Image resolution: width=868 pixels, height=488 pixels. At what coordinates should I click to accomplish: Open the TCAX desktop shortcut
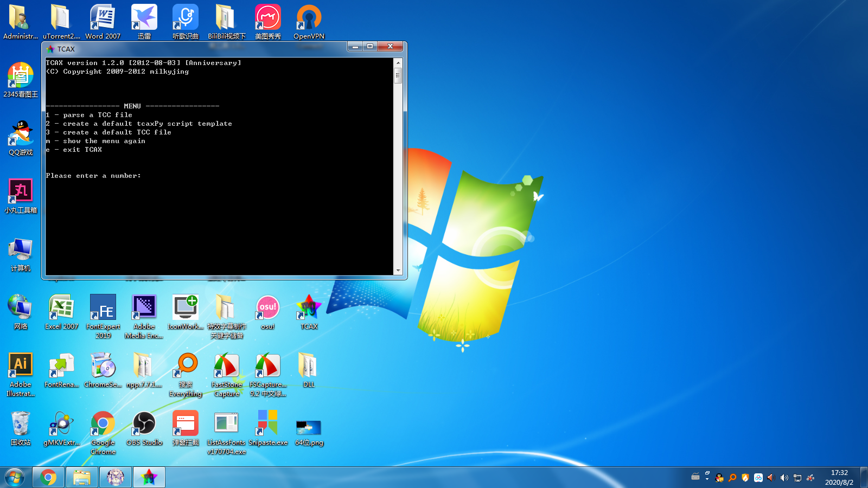[309, 312]
